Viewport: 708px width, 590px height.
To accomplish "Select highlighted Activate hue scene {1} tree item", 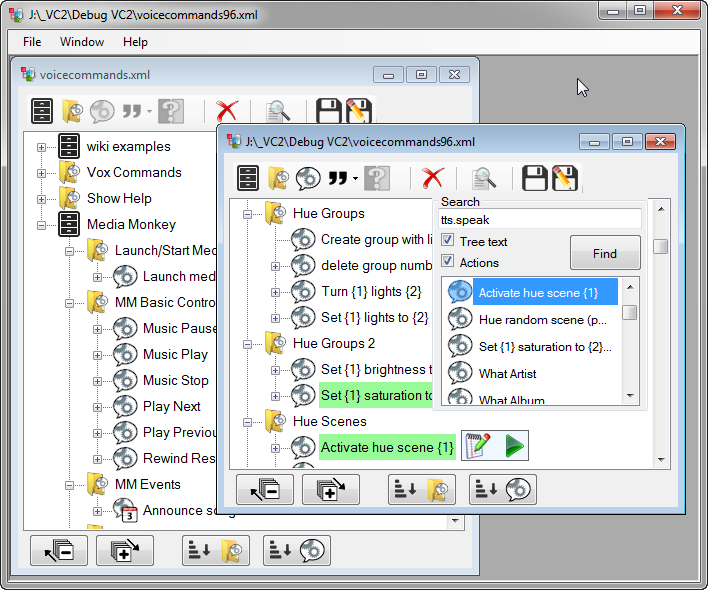I will coord(387,447).
